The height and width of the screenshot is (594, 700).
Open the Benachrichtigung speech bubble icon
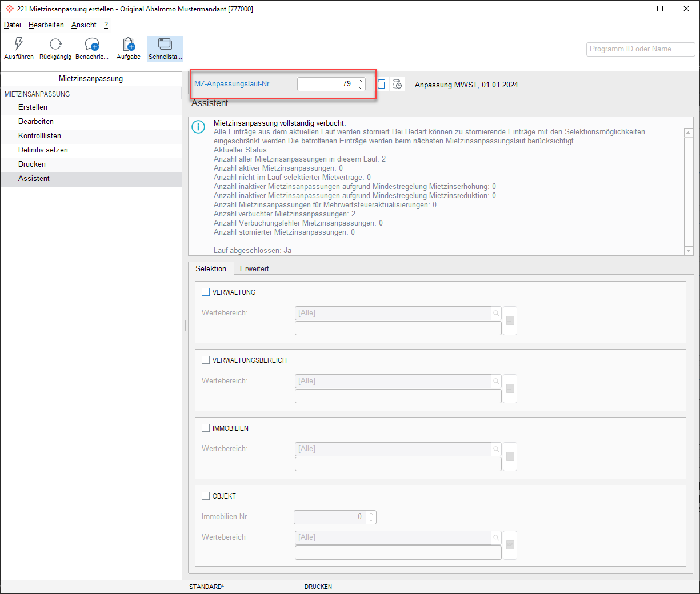tap(91, 44)
